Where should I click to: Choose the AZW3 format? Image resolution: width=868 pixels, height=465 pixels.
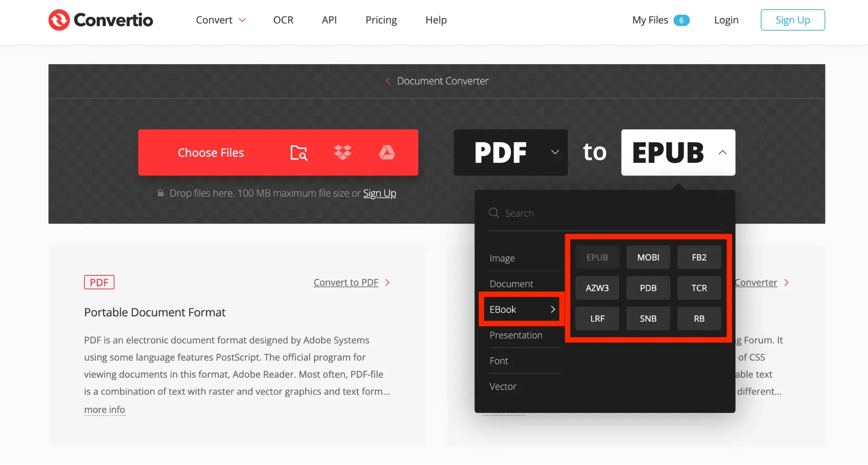pos(597,288)
